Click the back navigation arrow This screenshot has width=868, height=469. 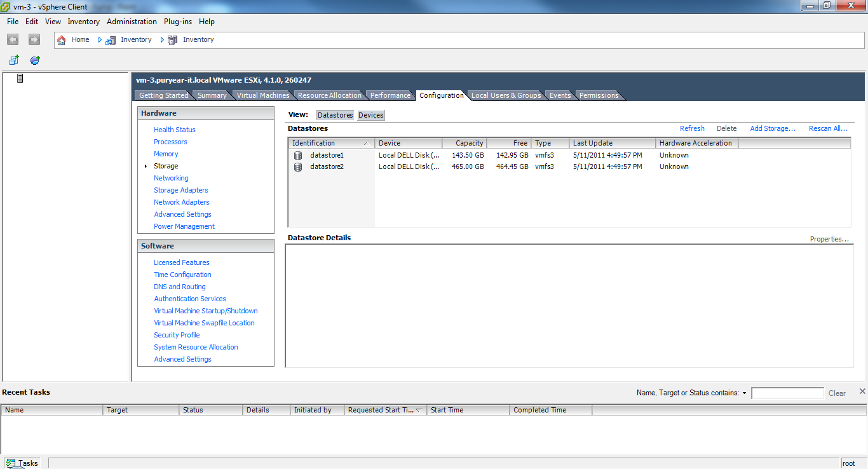click(13, 39)
